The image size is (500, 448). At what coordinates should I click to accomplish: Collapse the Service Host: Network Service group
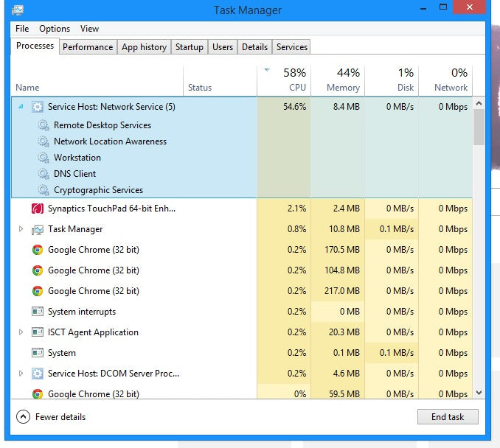tap(21, 107)
